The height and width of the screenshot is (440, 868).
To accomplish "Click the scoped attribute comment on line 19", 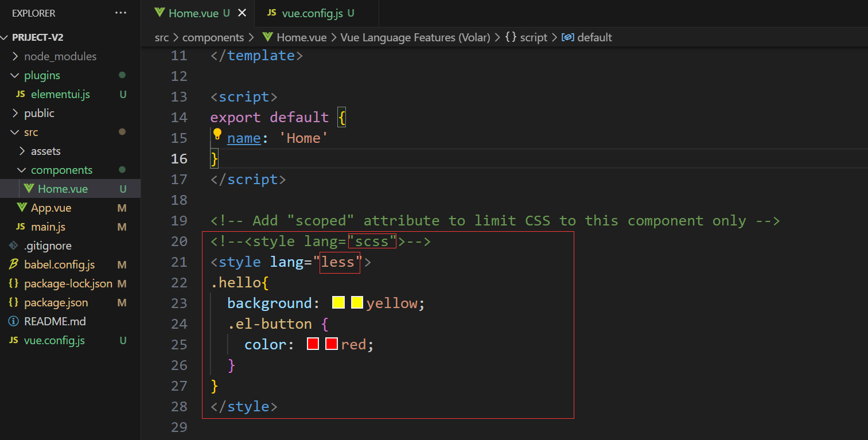I will [495, 221].
